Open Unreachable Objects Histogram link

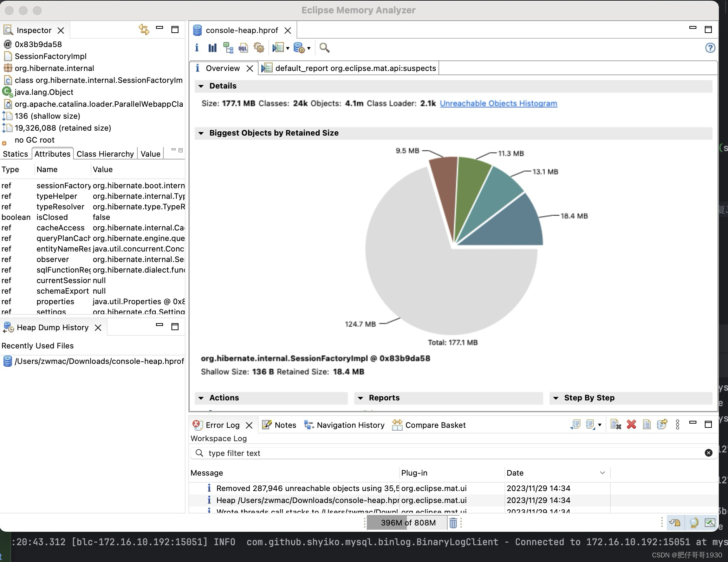point(498,103)
